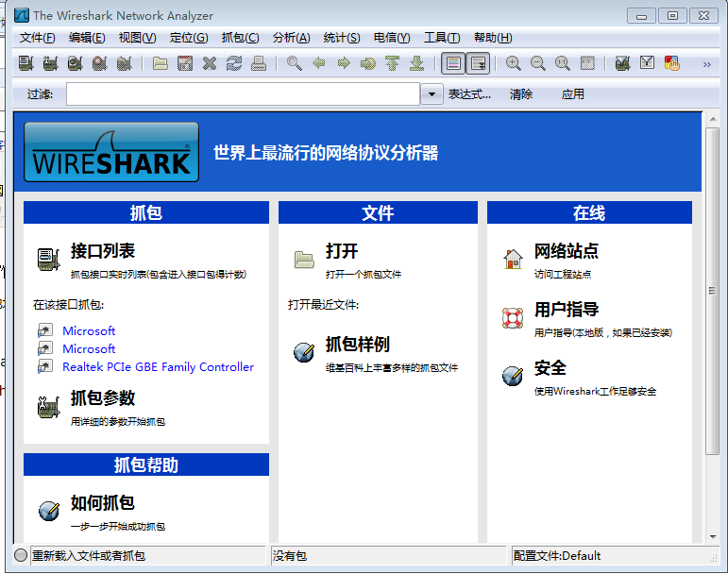The height and width of the screenshot is (574, 728).
Task: Open the 视图(V) menu
Action: [138, 38]
